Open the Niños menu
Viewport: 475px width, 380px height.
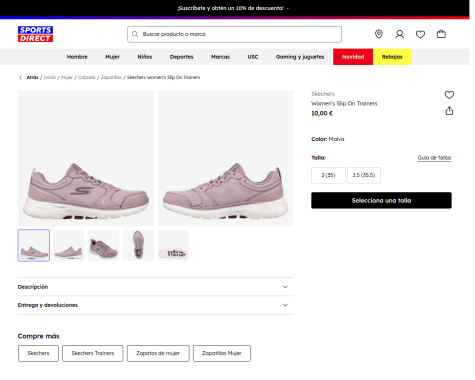145,57
